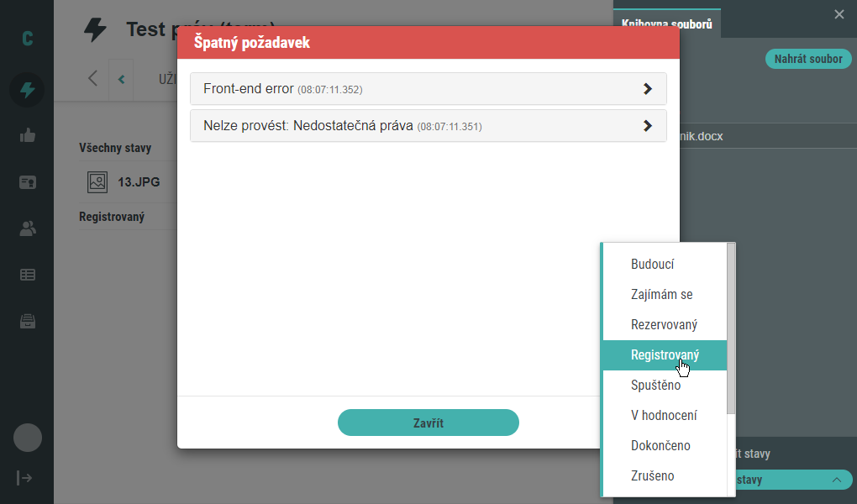Image resolution: width=857 pixels, height=504 pixels.
Task: Click the C logo in the sidebar
Action: (28, 39)
